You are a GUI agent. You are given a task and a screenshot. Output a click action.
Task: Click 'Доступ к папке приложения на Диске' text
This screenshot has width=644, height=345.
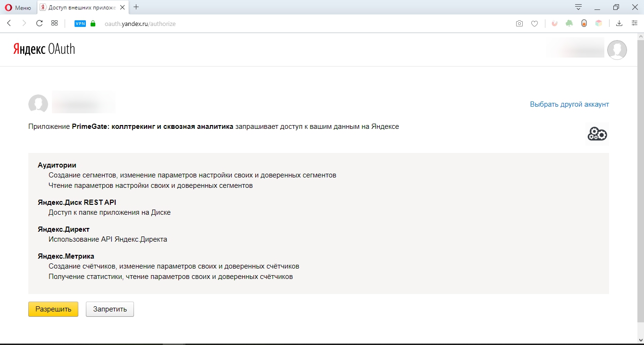(109, 212)
